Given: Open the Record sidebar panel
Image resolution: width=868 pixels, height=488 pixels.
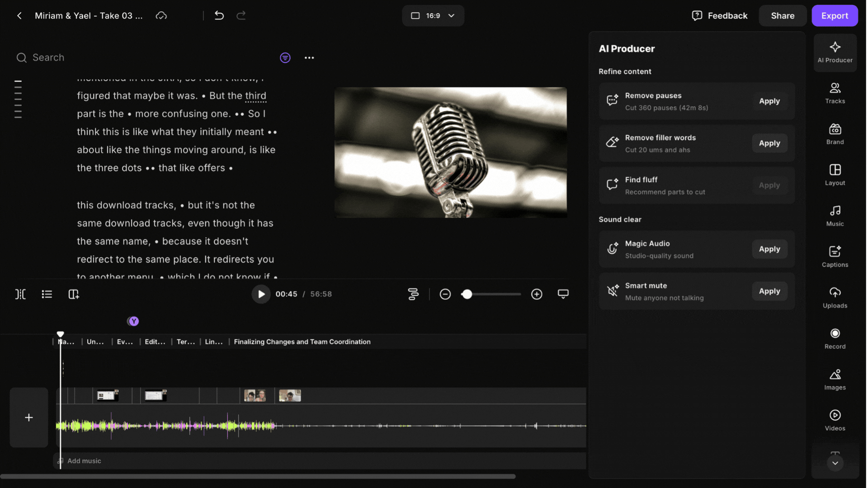Looking at the screenshot, I should (x=835, y=339).
